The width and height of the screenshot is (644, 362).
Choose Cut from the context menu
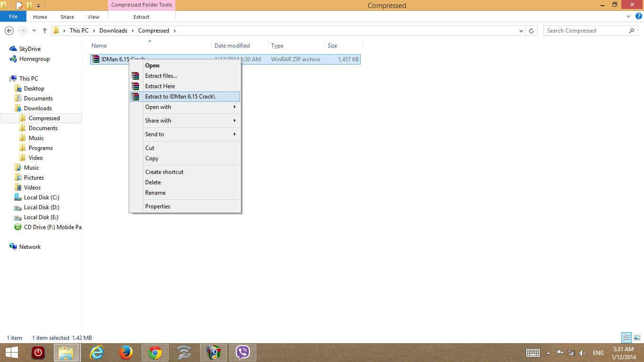coord(185,148)
